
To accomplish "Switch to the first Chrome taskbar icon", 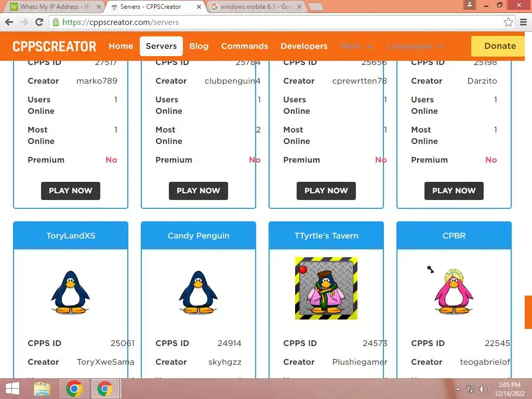I will (x=74, y=389).
